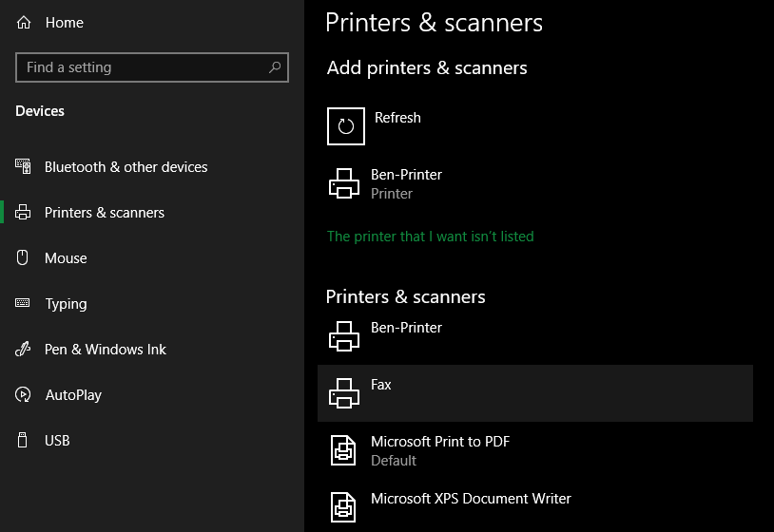Click the Devices category heading
This screenshot has height=532, width=774.
(40, 111)
